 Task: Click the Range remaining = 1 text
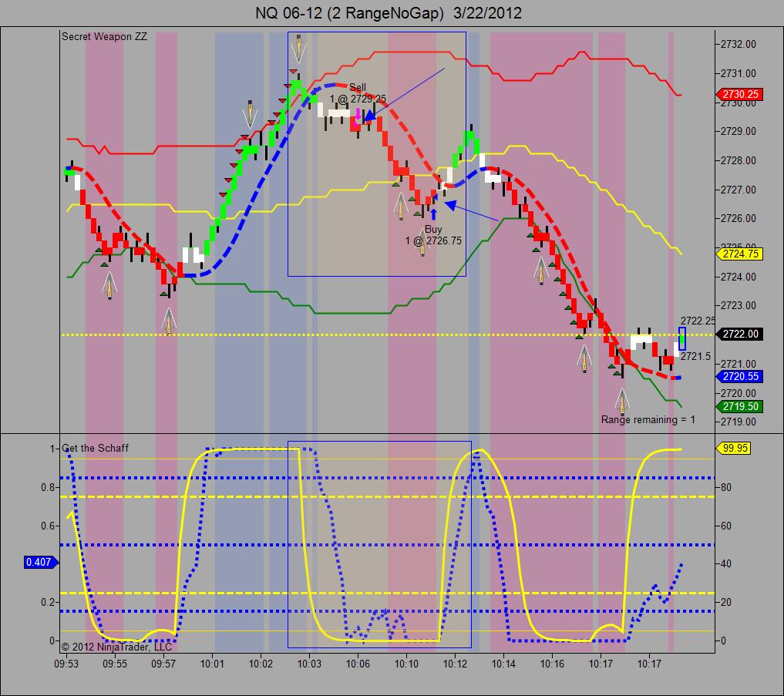click(648, 419)
